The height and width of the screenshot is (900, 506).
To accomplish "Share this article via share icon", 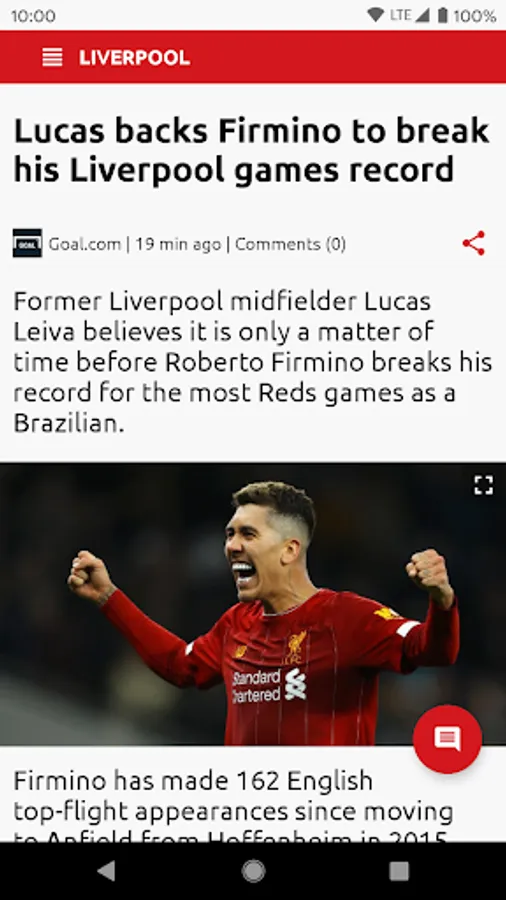I will (474, 243).
